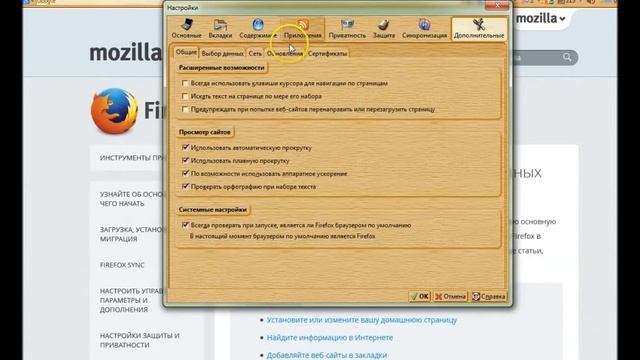640x360 pixels.
Task: Enable Искать текст на странице checkbox
Action: tap(185, 96)
